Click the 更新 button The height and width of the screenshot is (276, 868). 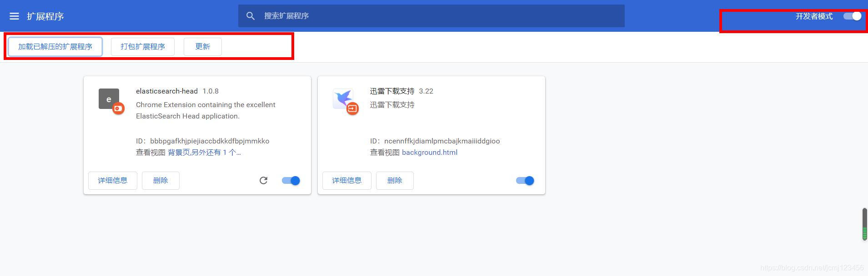coord(203,47)
